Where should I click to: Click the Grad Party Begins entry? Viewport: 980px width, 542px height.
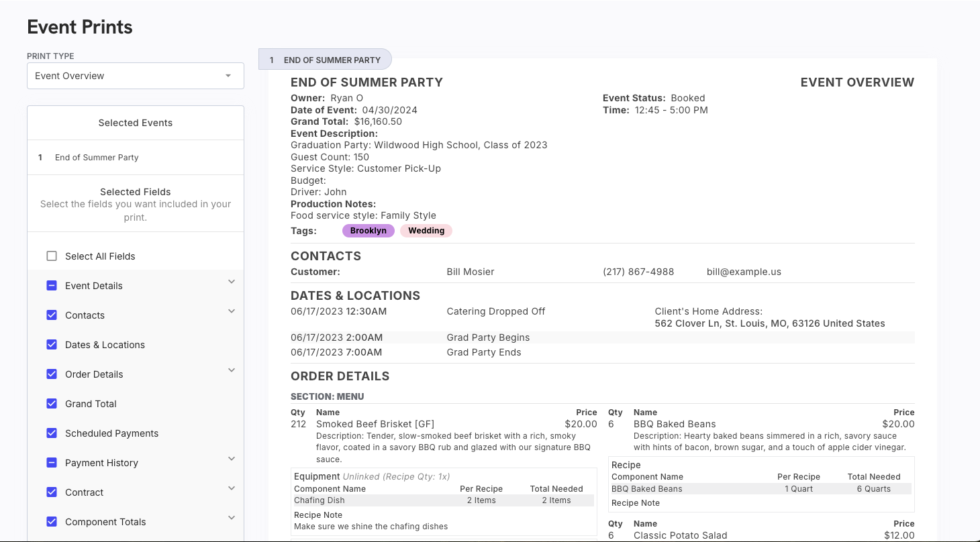[488, 337]
